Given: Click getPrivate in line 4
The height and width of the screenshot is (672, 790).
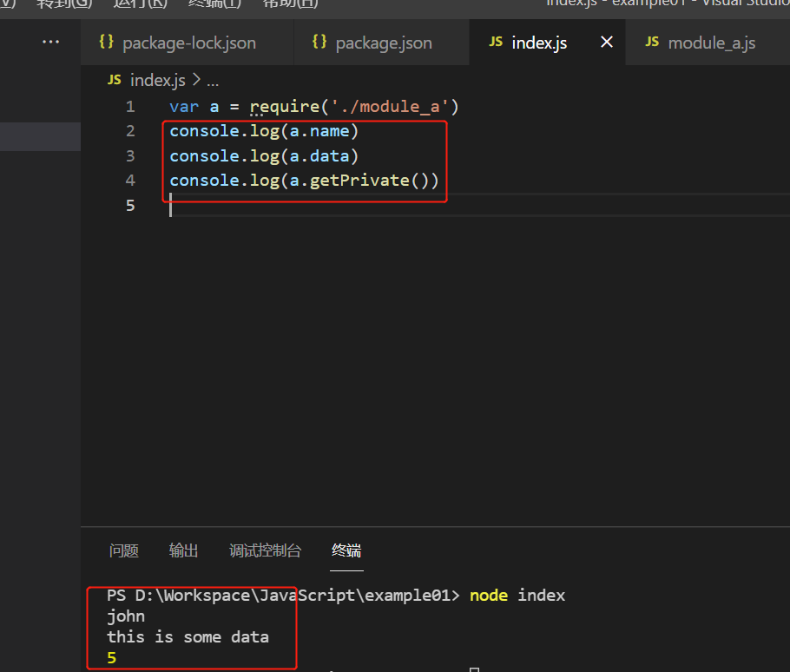Looking at the screenshot, I should (x=359, y=181).
